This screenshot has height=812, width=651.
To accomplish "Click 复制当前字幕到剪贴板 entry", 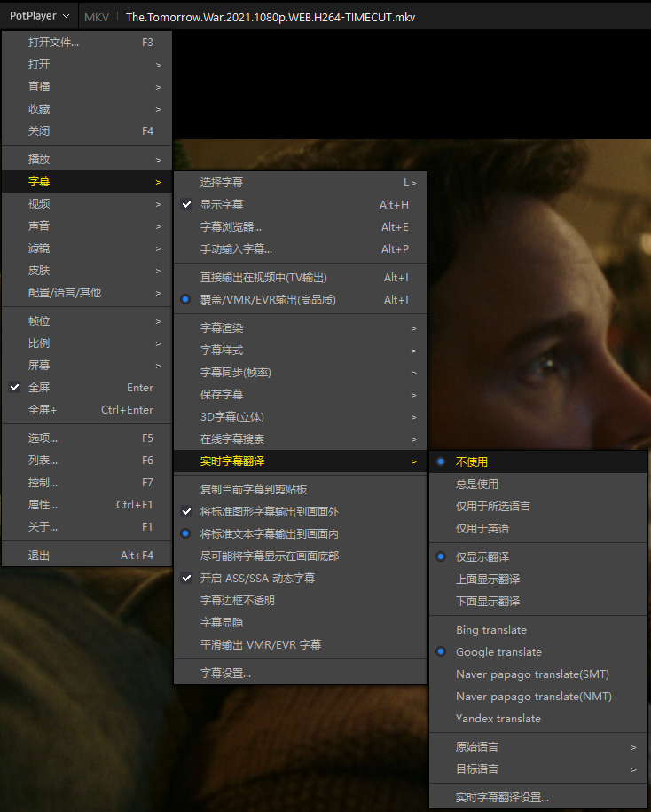I will [x=254, y=490].
